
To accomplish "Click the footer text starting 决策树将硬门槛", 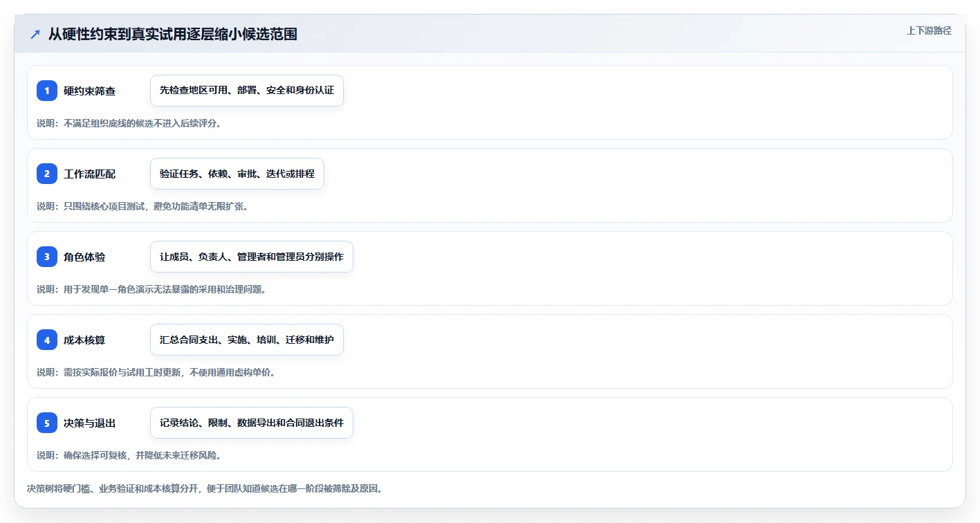I will pyautogui.click(x=205, y=488).
